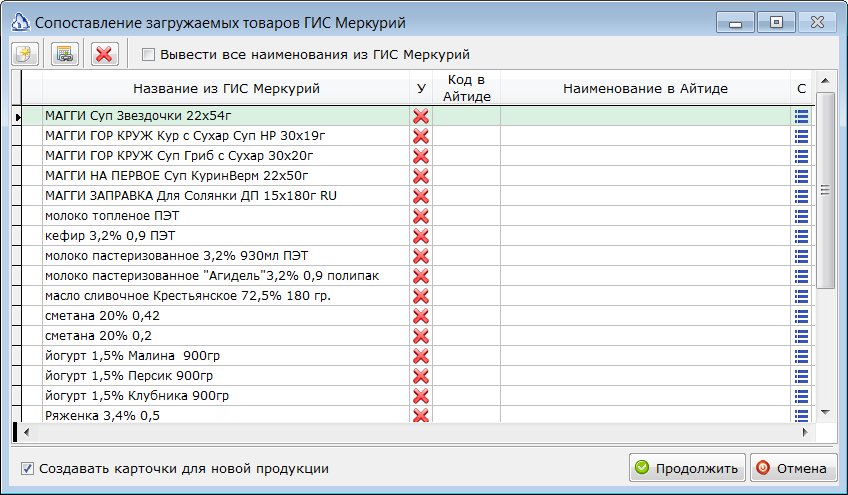Enable Вывести все наименования из ГИС Меркурий
Viewport: 848px width, 495px height.
[148, 55]
